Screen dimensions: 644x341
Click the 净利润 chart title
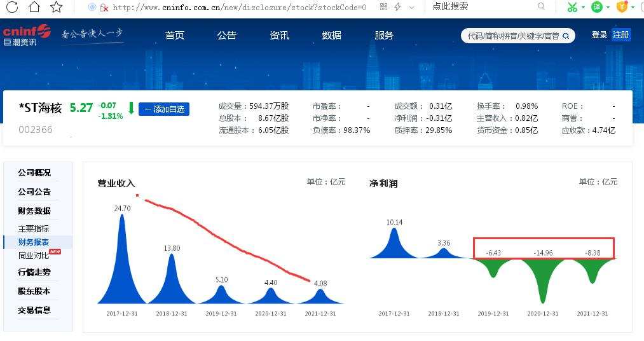[x=383, y=184]
